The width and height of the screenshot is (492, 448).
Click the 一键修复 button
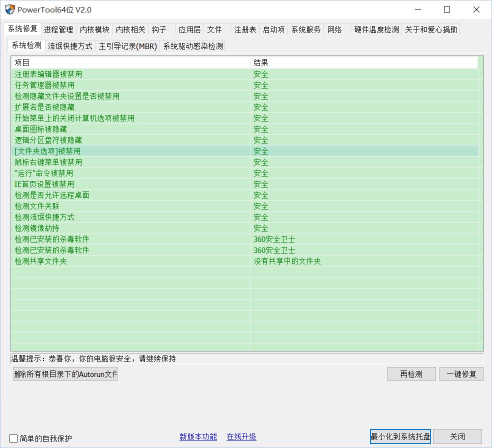tap(461, 374)
